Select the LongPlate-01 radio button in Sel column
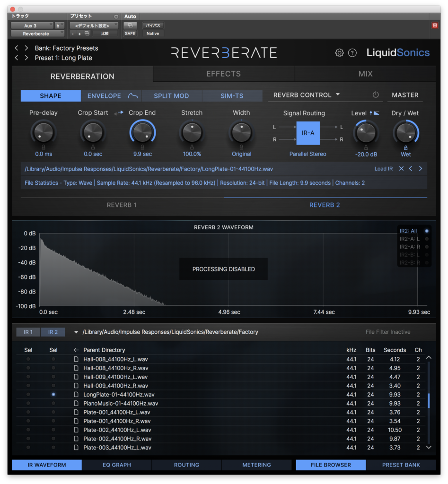 (x=53, y=394)
